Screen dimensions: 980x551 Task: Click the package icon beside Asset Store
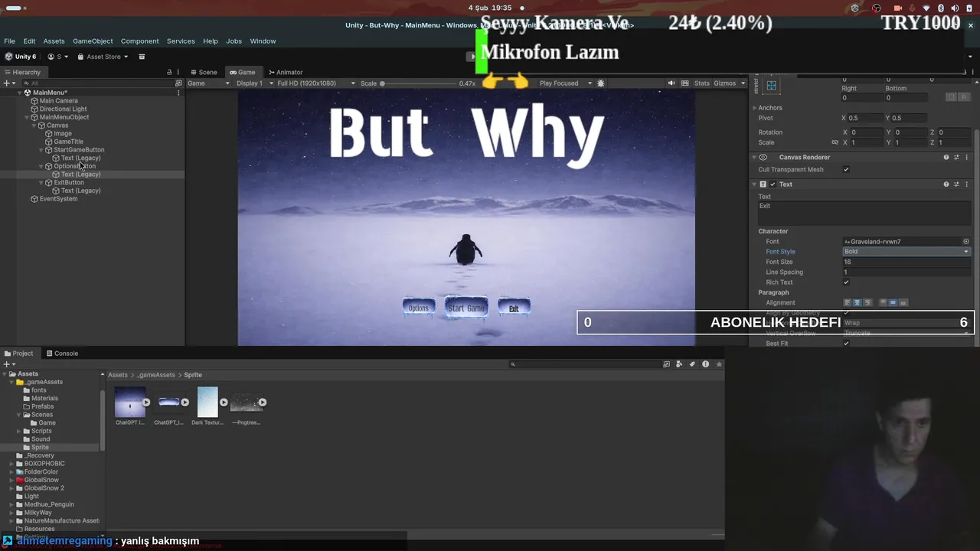pos(142,57)
